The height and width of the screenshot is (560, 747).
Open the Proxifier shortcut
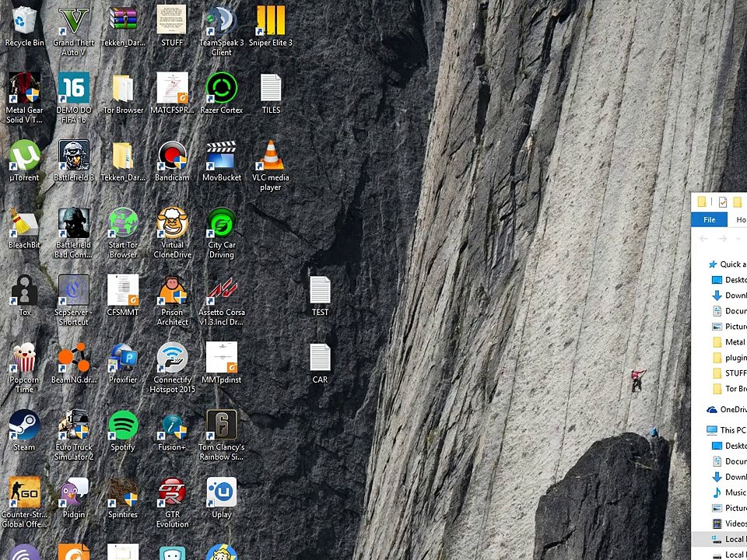[123, 363]
